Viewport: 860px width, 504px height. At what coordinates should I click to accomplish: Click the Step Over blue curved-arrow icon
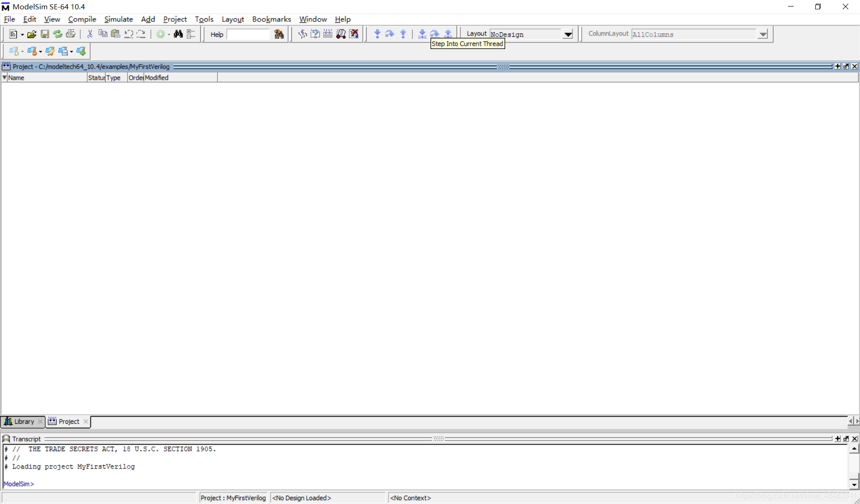(390, 34)
